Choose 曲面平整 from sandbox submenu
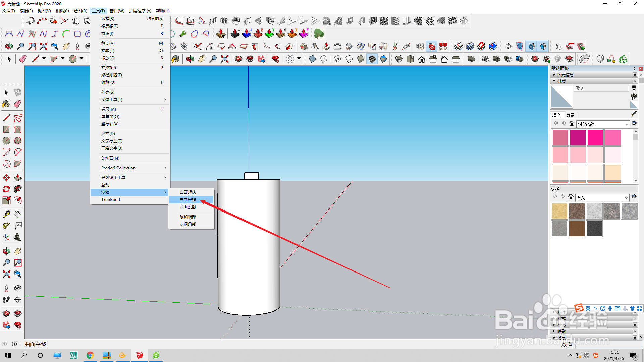 tap(191, 200)
